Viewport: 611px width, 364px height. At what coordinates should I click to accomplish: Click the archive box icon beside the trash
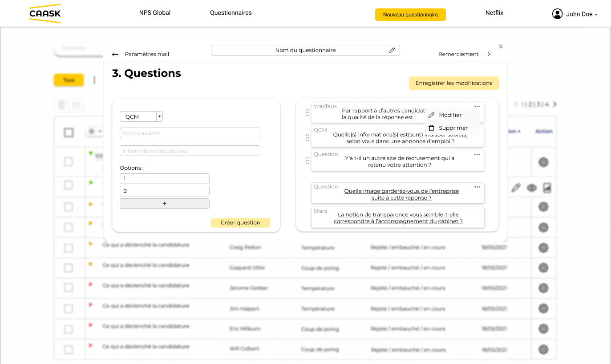(76, 105)
